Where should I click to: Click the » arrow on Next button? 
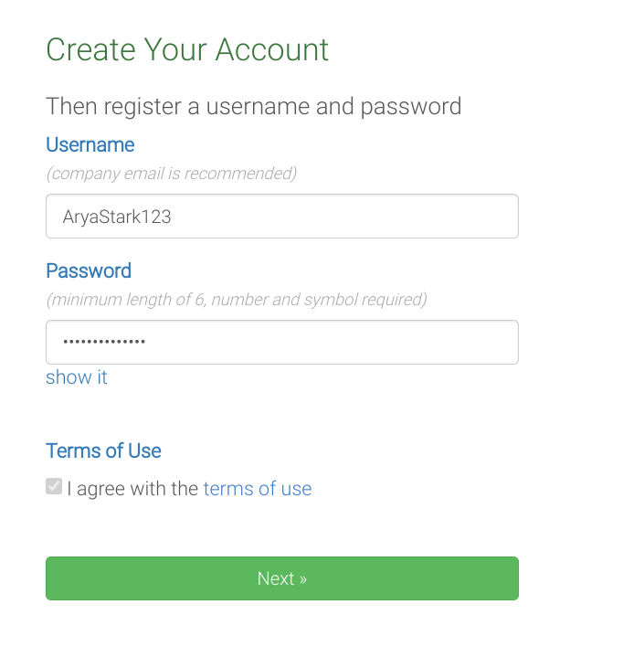coord(302,579)
